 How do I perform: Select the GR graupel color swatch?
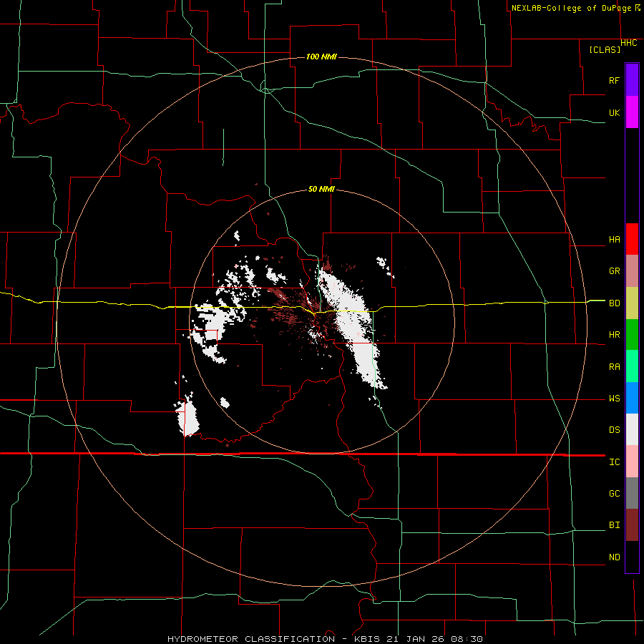pyautogui.click(x=632, y=271)
